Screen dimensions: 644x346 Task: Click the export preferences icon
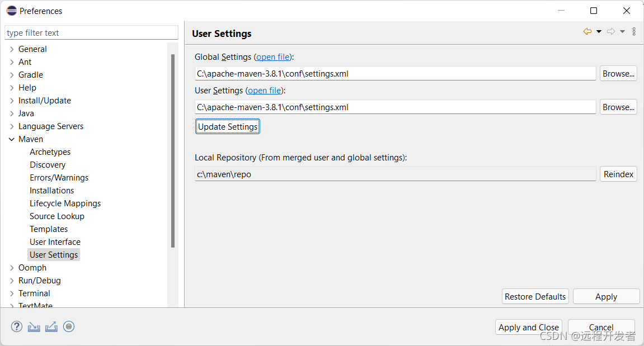click(51, 327)
